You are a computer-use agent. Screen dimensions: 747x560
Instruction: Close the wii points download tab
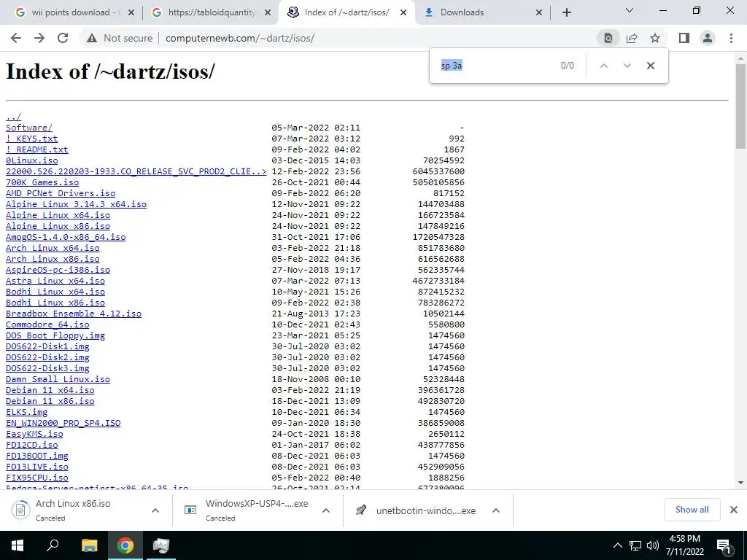[131, 12]
